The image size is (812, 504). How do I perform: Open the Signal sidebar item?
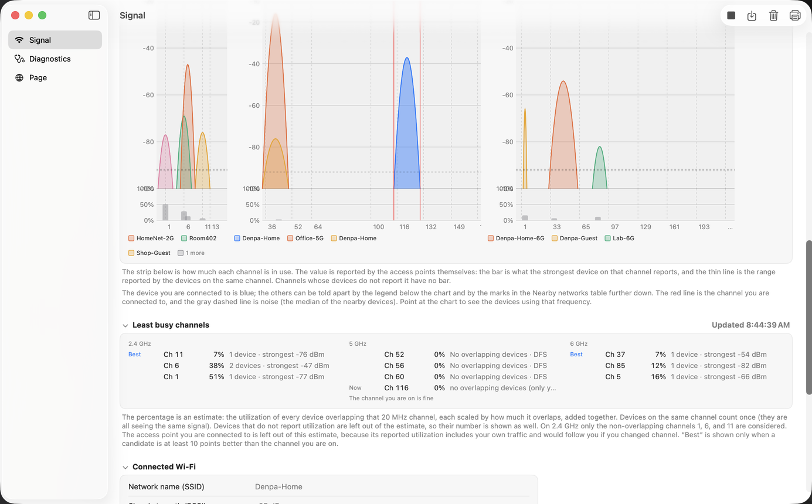(x=55, y=40)
